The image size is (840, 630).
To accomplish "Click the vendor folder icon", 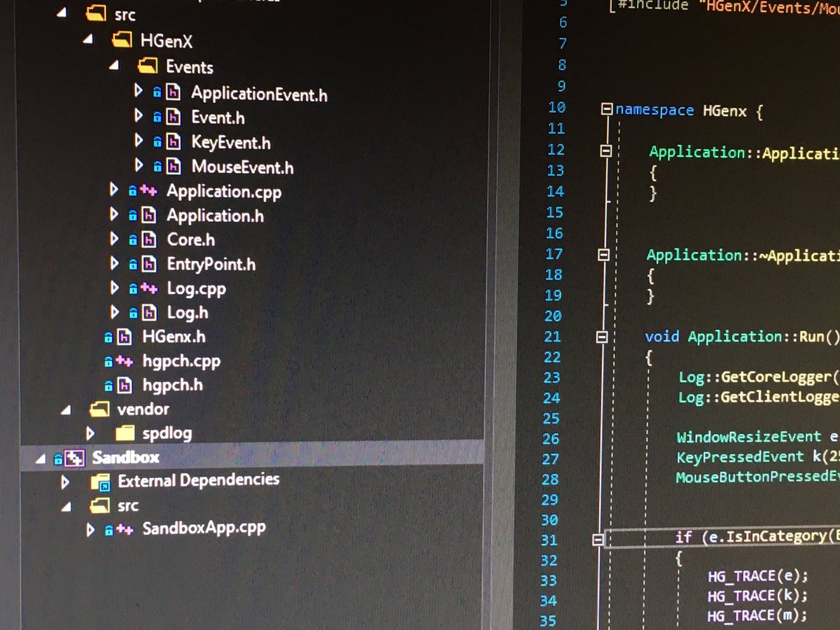I will 99,409.
